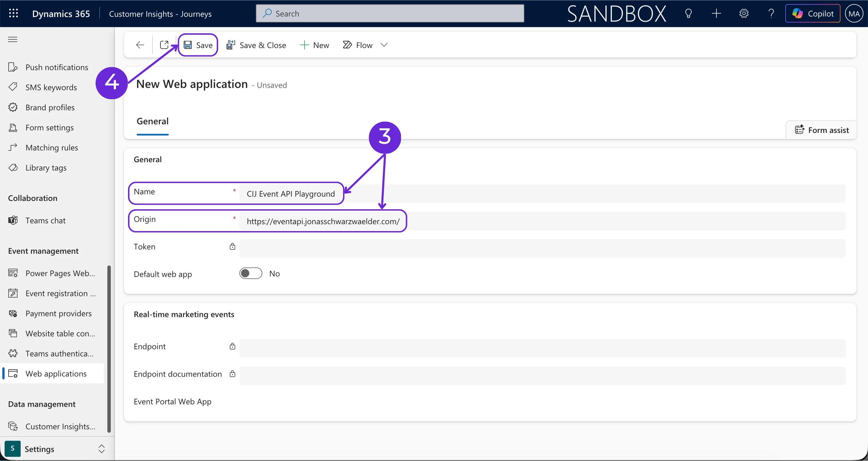Screen dimensions: 868x461
Task: Open the Dynamics 365 app launcher grid
Action: point(13,13)
